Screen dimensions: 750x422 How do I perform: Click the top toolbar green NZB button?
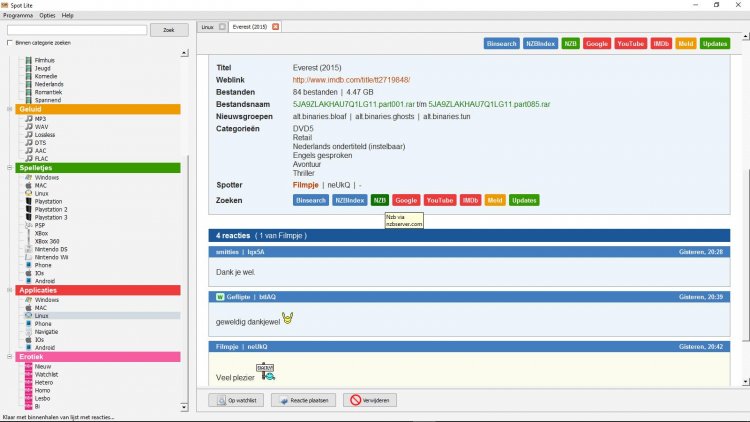570,44
